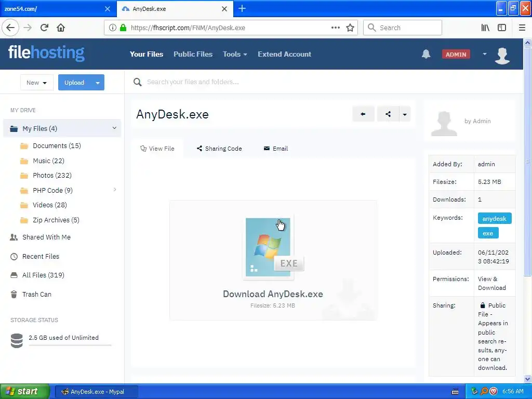Switch to the View File tab

pos(157,148)
